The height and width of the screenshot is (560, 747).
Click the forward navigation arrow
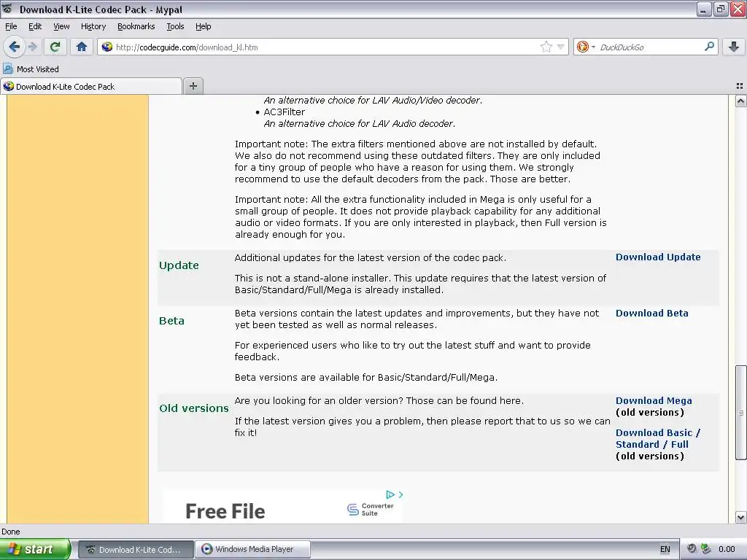[32, 47]
